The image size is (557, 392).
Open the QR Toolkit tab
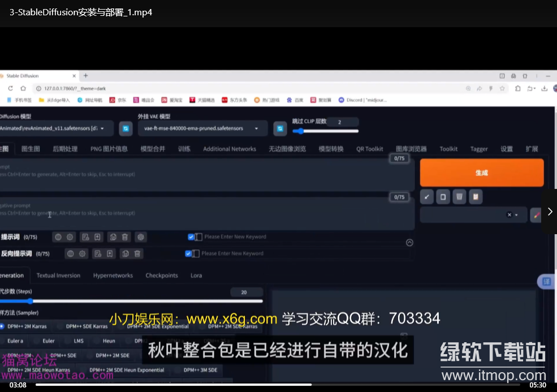369,149
